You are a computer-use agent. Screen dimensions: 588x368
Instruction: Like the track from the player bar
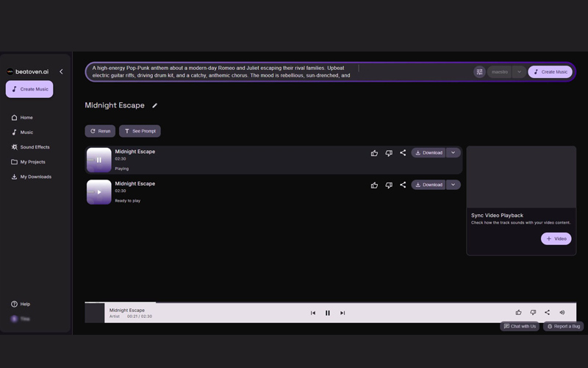pyautogui.click(x=519, y=312)
